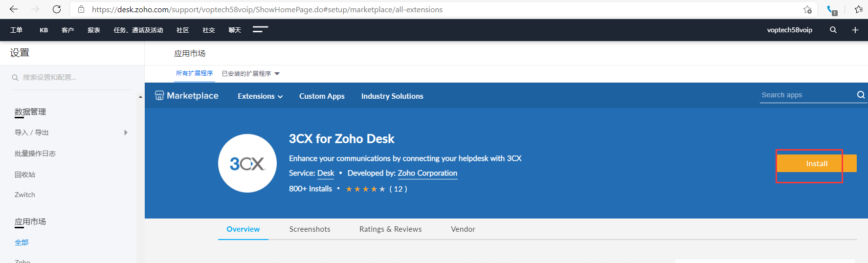Screen dimensions: 868x263
Task: Expand the Extensions dropdown in Marketplace
Action: (260, 96)
